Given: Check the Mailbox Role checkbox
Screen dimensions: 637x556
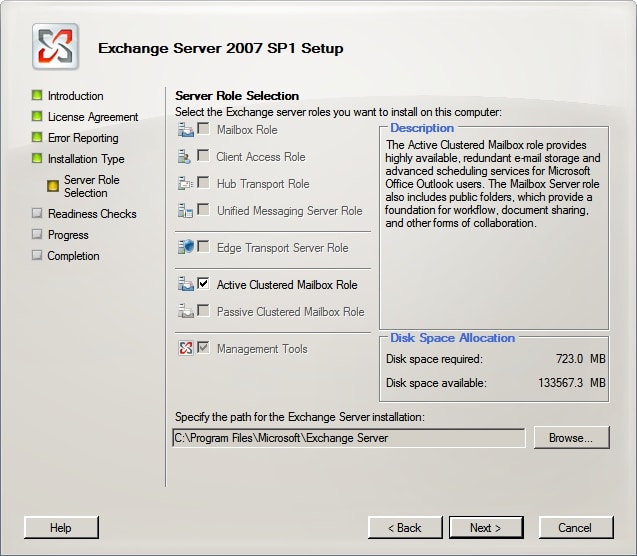Looking at the screenshot, I should [203, 129].
